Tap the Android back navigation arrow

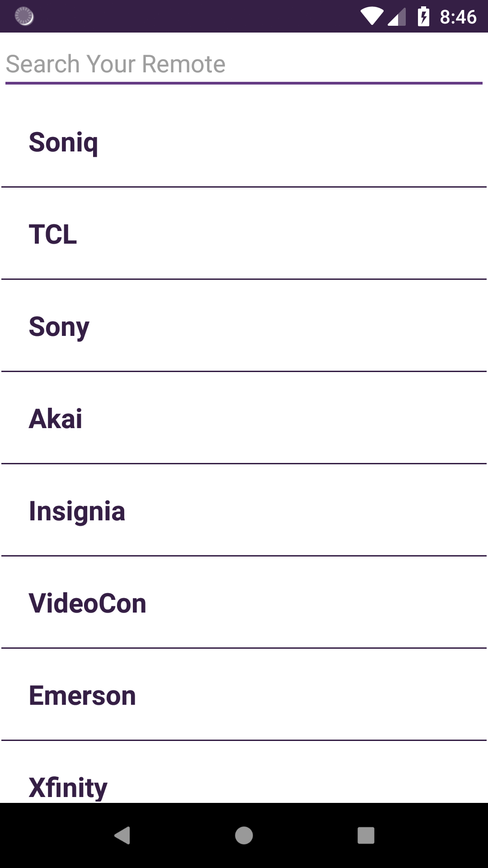click(122, 835)
